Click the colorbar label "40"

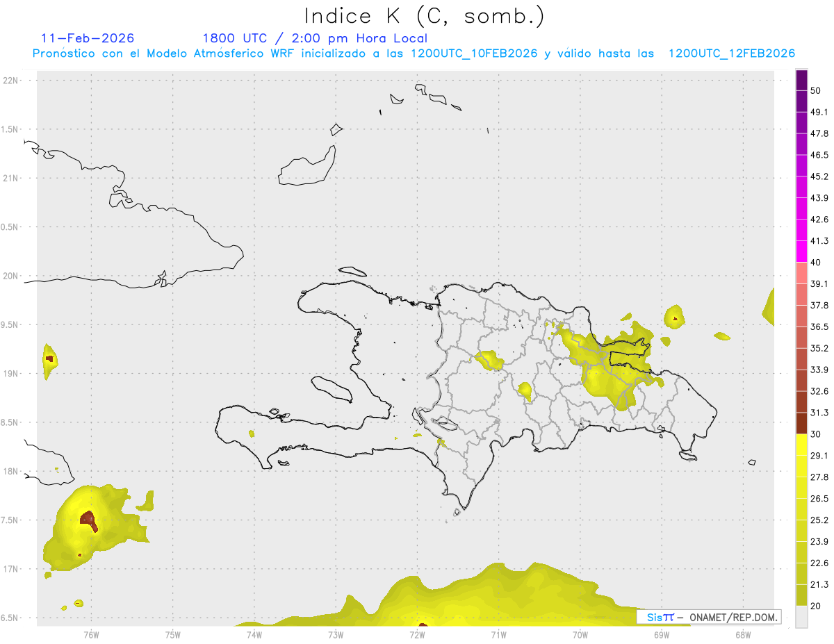[x=816, y=263]
